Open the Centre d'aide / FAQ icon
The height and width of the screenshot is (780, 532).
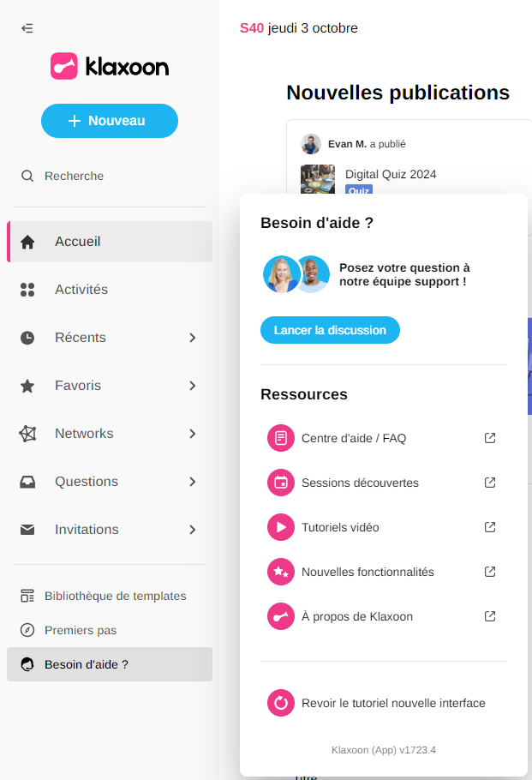280,438
